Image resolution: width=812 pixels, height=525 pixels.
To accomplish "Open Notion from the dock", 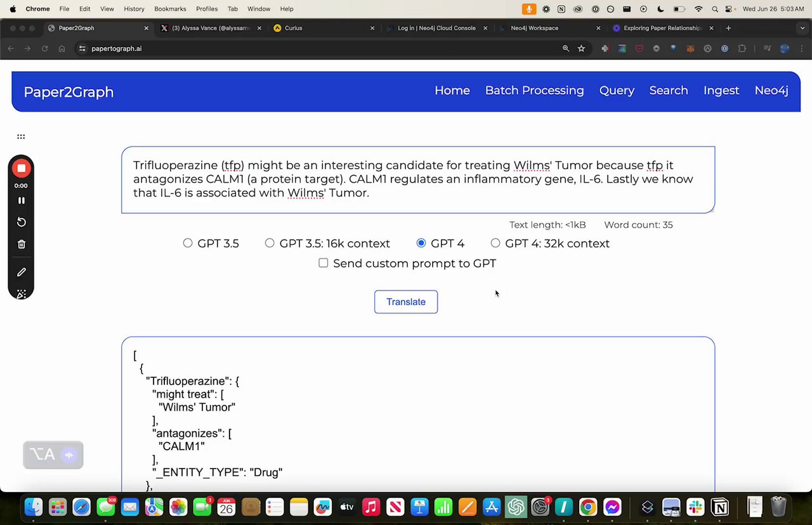I will pos(720,507).
